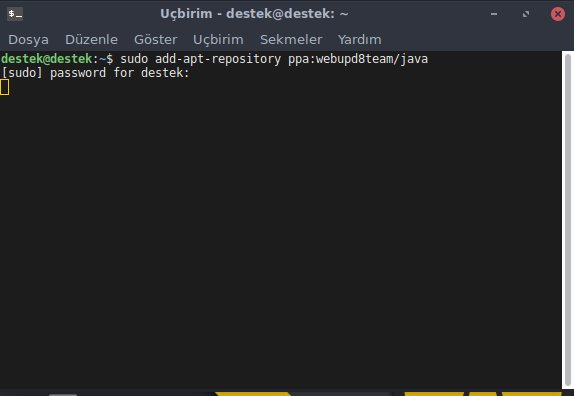Open the terminal window menu icon

click(x=15, y=14)
